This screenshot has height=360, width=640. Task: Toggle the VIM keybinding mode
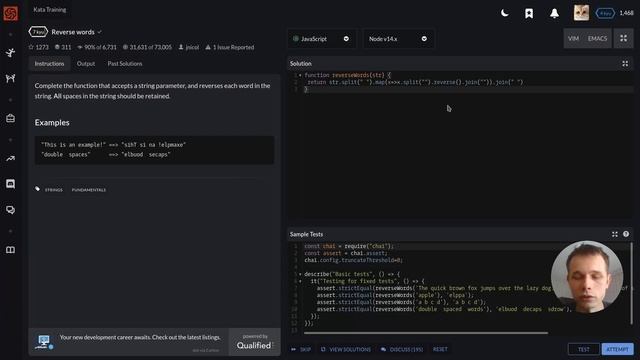[x=573, y=38]
